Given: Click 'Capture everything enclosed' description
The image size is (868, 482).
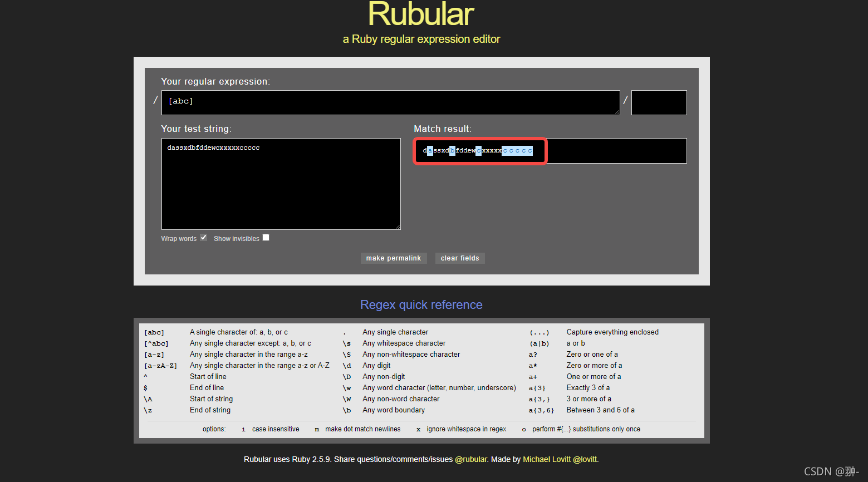Looking at the screenshot, I should [612, 332].
